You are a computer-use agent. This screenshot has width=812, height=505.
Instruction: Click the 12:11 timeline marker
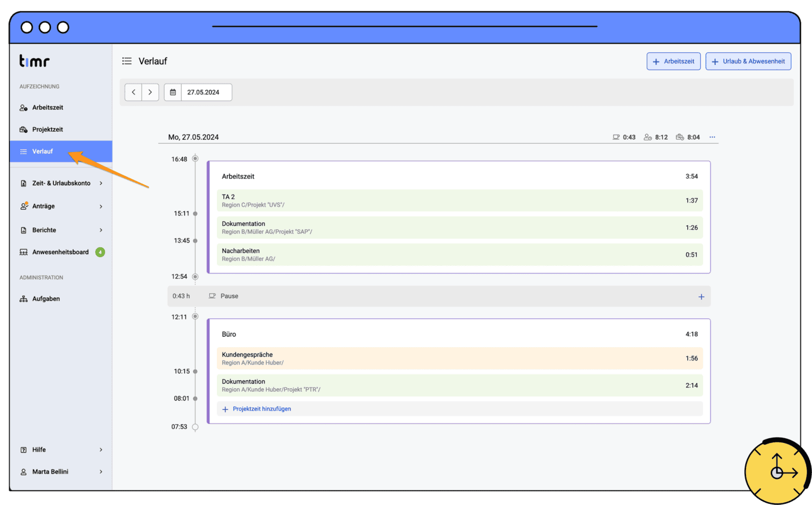point(195,316)
